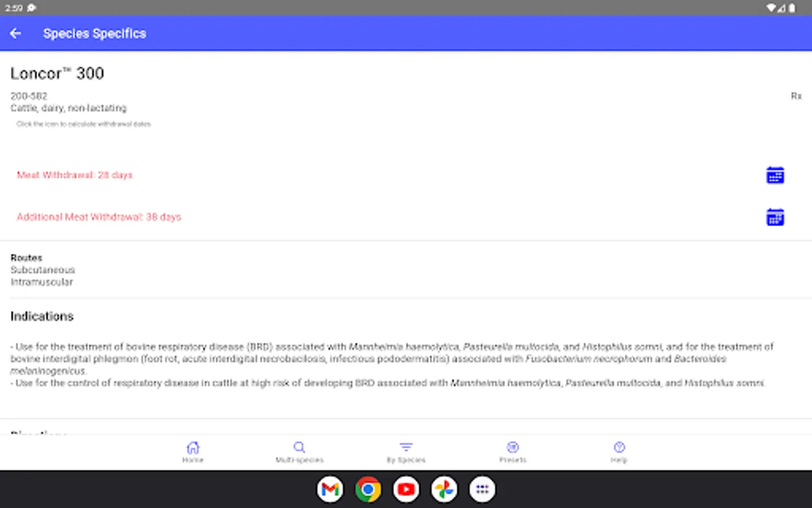Click 'Cattle, dairy, non-lactating' text

pyautogui.click(x=68, y=108)
